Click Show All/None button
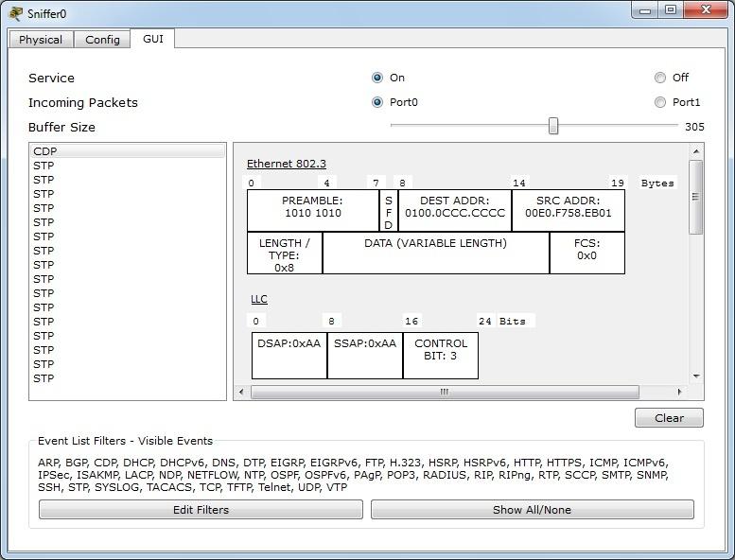735x560 pixels. click(x=532, y=509)
